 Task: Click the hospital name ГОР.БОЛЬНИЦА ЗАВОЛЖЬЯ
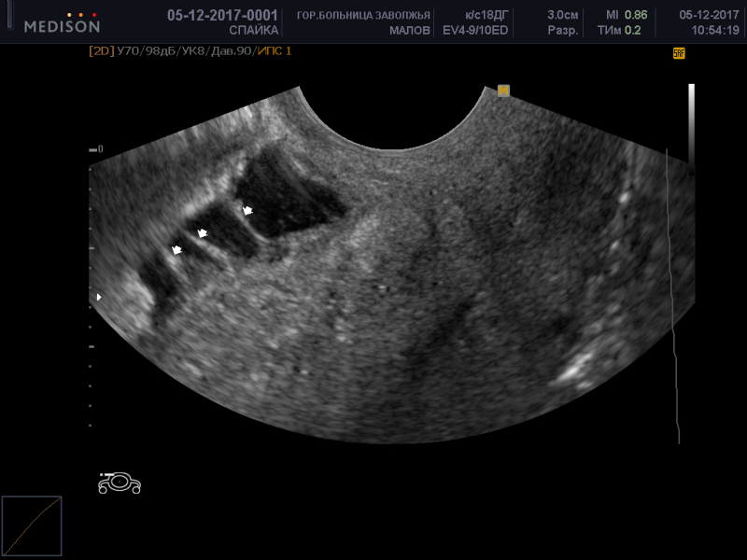363,16
